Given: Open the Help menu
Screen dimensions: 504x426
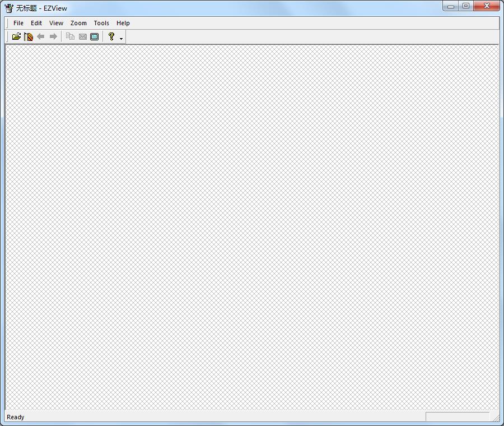Looking at the screenshot, I should pos(123,23).
